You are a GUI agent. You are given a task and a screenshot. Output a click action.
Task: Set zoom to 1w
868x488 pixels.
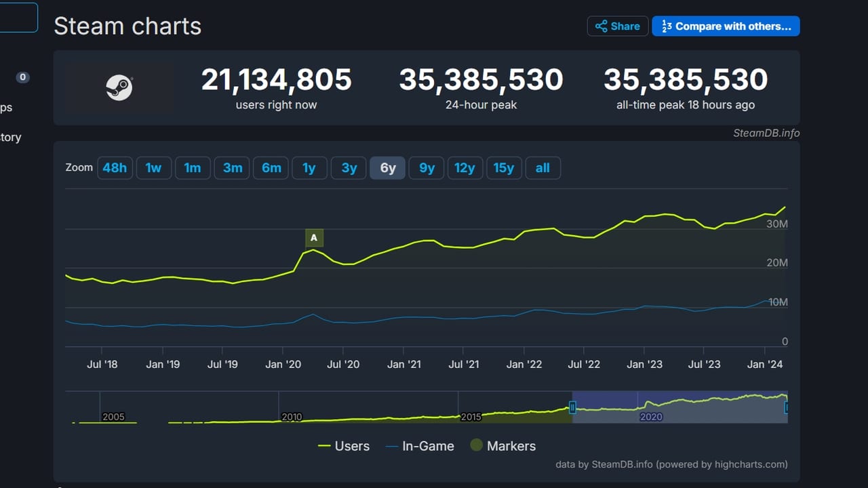pos(154,168)
